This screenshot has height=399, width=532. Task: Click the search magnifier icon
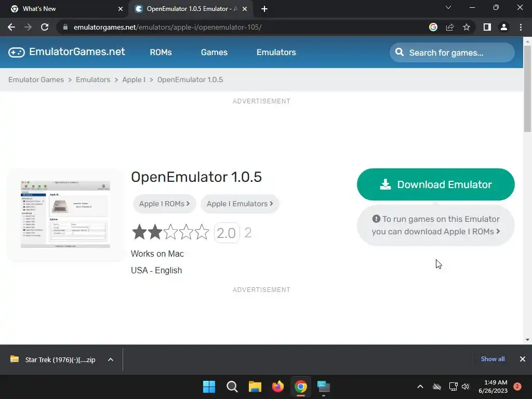pos(400,52)
